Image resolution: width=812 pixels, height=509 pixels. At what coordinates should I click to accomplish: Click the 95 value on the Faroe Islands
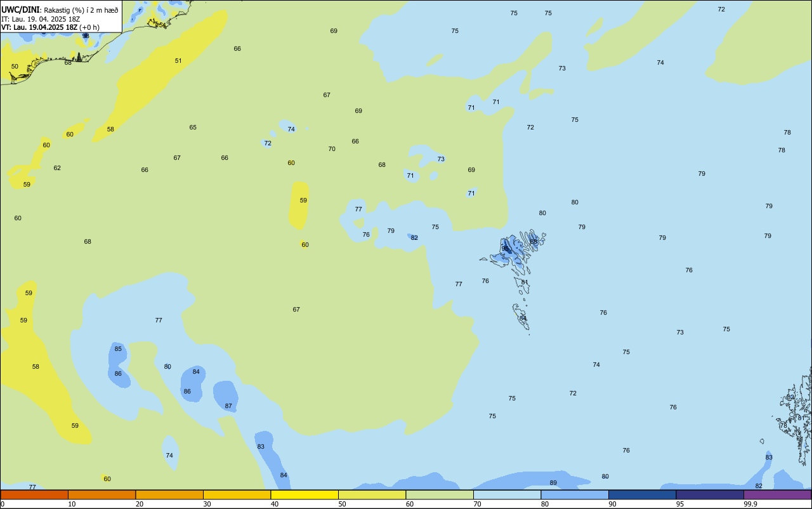(x=506, y=249)
